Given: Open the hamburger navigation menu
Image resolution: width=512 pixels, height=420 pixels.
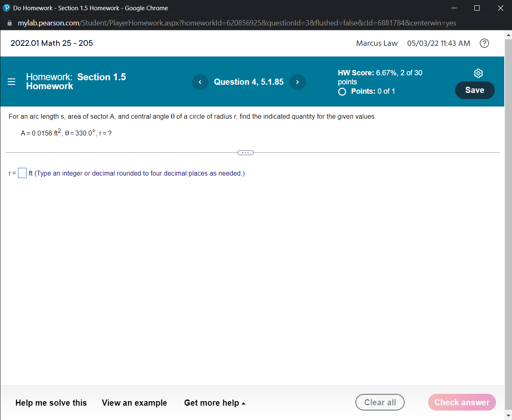Looking at the screenshot, I should [x=11, y=81].
